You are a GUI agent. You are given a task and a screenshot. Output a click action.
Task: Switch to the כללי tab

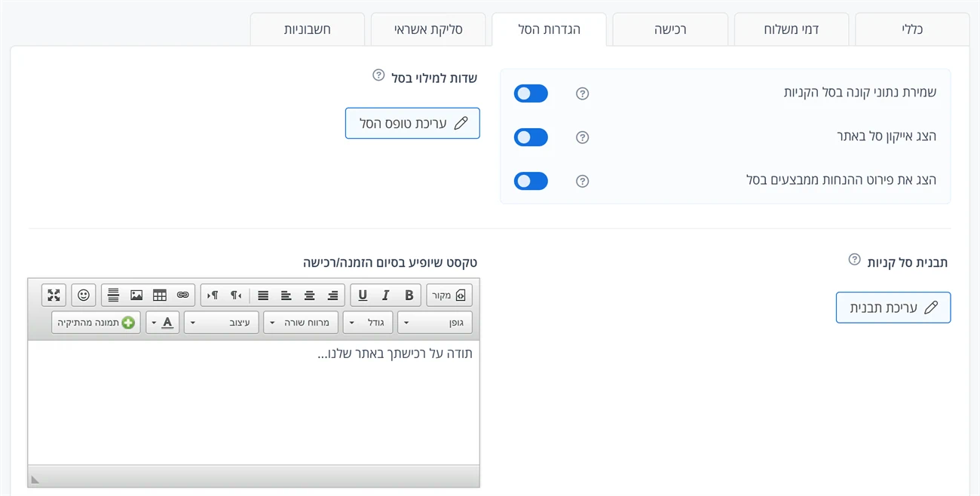pos(912,30)
